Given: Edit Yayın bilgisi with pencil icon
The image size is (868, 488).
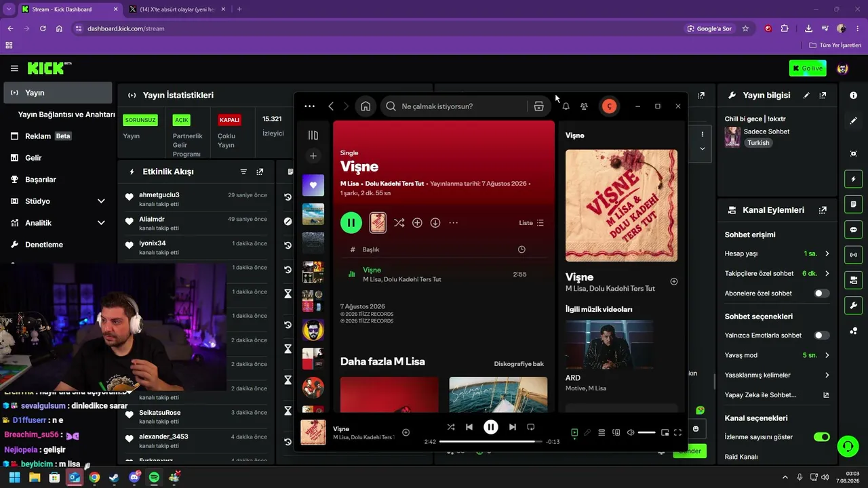Looking at the screenshot, I should [x=806, y=96].
